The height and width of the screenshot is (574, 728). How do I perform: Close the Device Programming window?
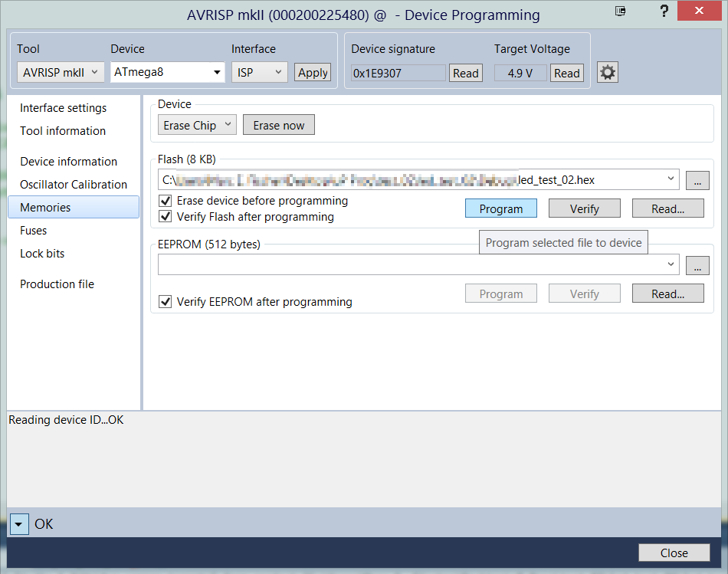[699, 11]
